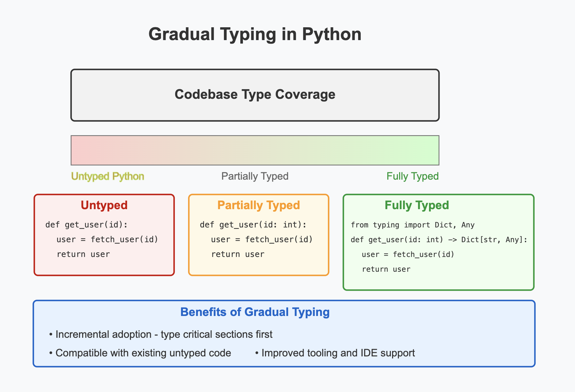Click the green 'Fully Typed' panel heading
This screenshot has width=575, height=392.
click(417, 205)
